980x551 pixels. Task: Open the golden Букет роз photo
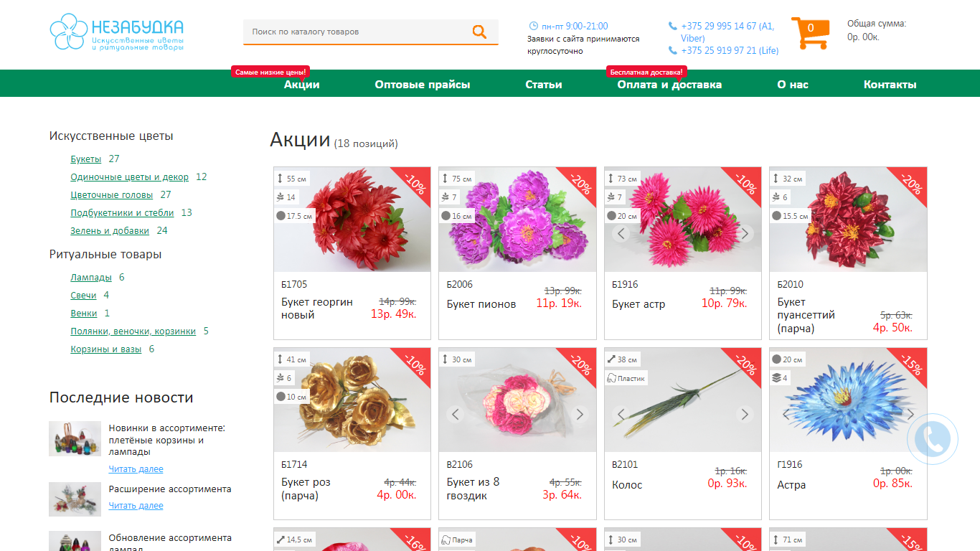click(352, 400)
